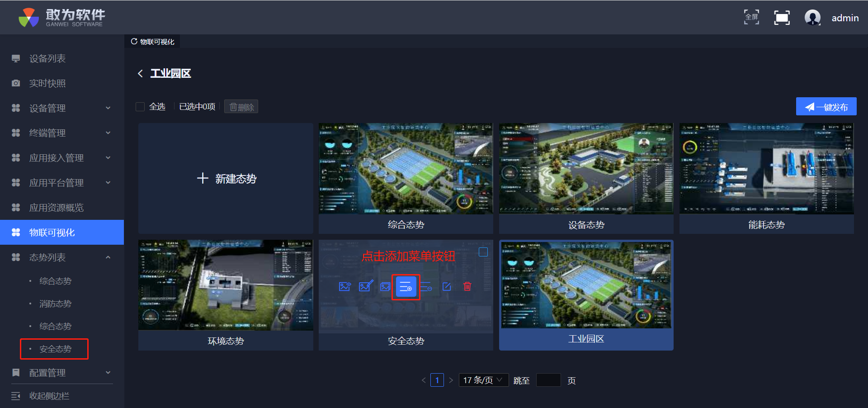Click the 设备列表 monitor icon in the sidebar
Image resolution: width=868 pixels, height=408 pixels.
pyautogui.click(x=16, y=58)
